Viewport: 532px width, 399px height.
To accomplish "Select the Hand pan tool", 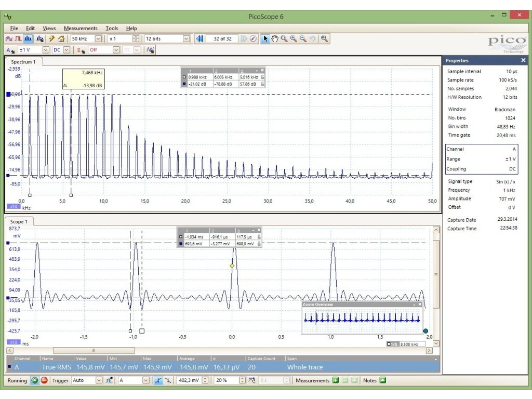I will pos(275,38).
